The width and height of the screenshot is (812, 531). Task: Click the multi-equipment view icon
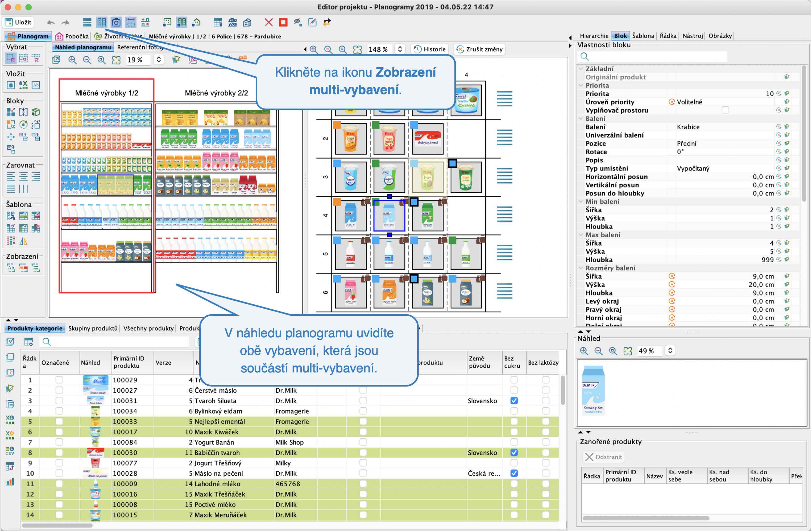pyautogui.click(x=101, y=23)
